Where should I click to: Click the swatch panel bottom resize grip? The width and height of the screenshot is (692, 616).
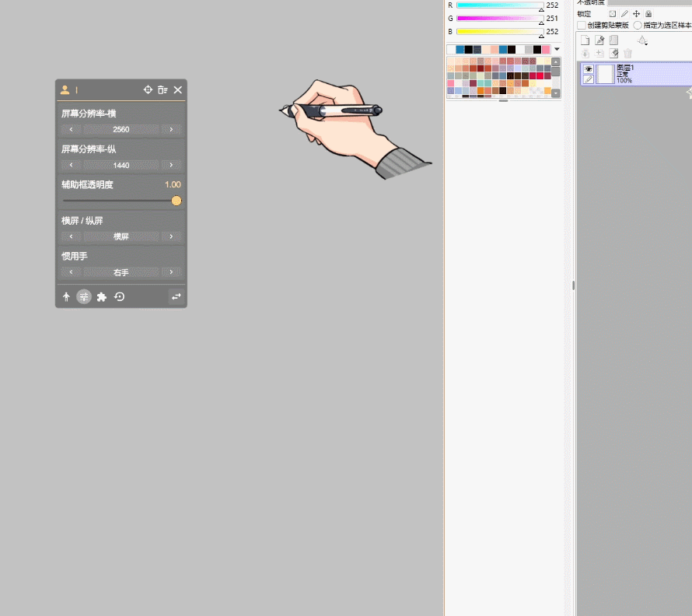(x=503, y=100)
